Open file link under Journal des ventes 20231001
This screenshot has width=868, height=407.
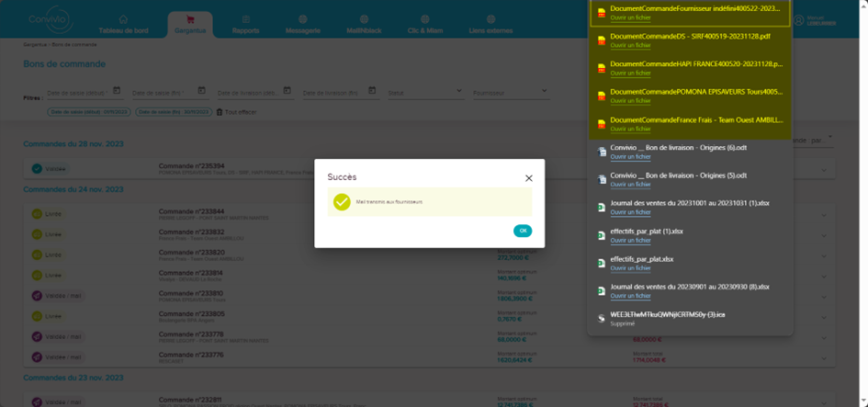point(630,212)
